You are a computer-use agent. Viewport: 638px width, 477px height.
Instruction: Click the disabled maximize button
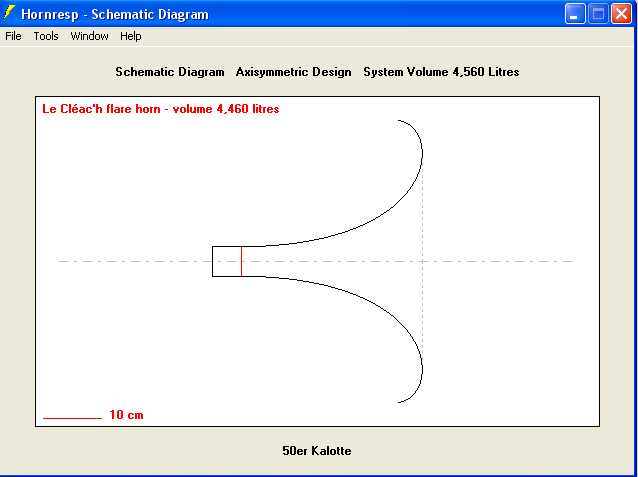(598, 14)
